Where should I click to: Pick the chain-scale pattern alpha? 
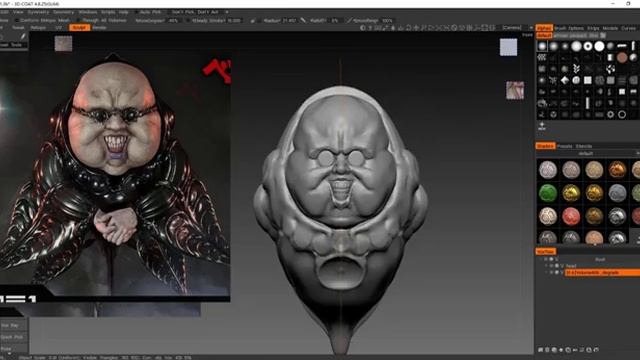542,58
